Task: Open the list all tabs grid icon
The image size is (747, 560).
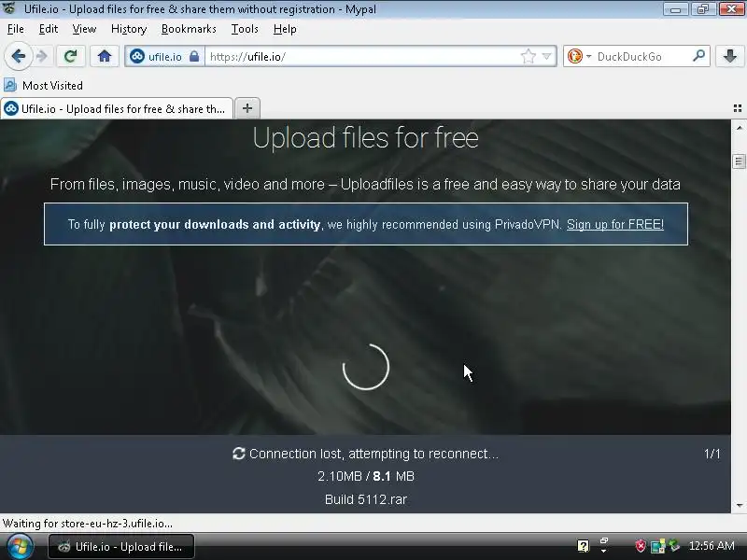Action: [738, 108]
